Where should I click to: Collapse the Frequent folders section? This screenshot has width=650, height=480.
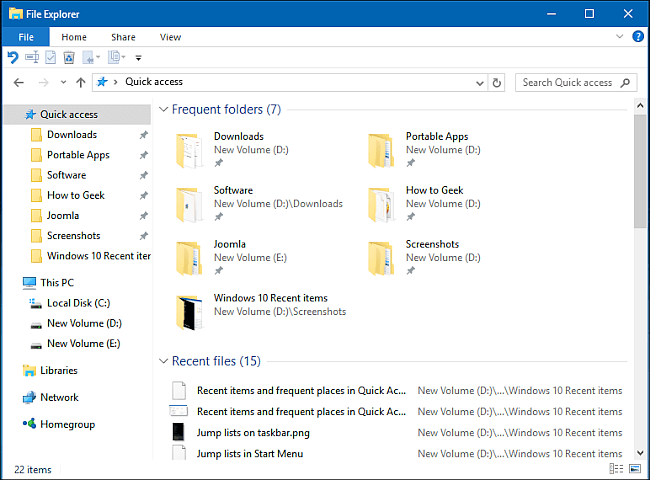(163, 109)
